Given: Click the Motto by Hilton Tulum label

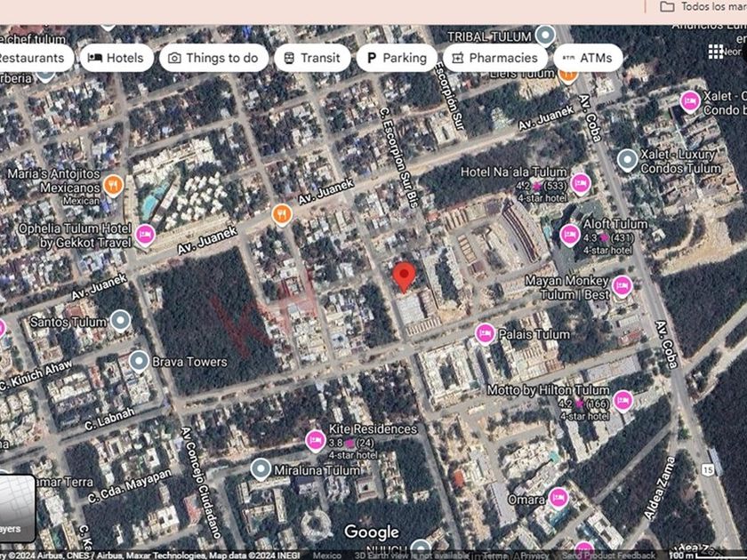Looking at the screenshot, I should 548,390.
